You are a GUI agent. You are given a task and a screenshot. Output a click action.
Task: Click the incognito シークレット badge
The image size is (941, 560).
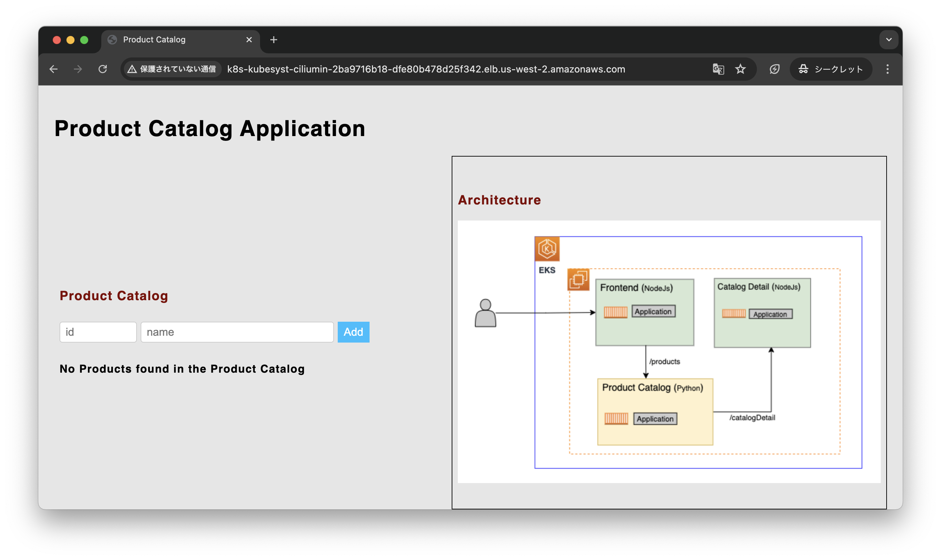(x=831, y=69)
